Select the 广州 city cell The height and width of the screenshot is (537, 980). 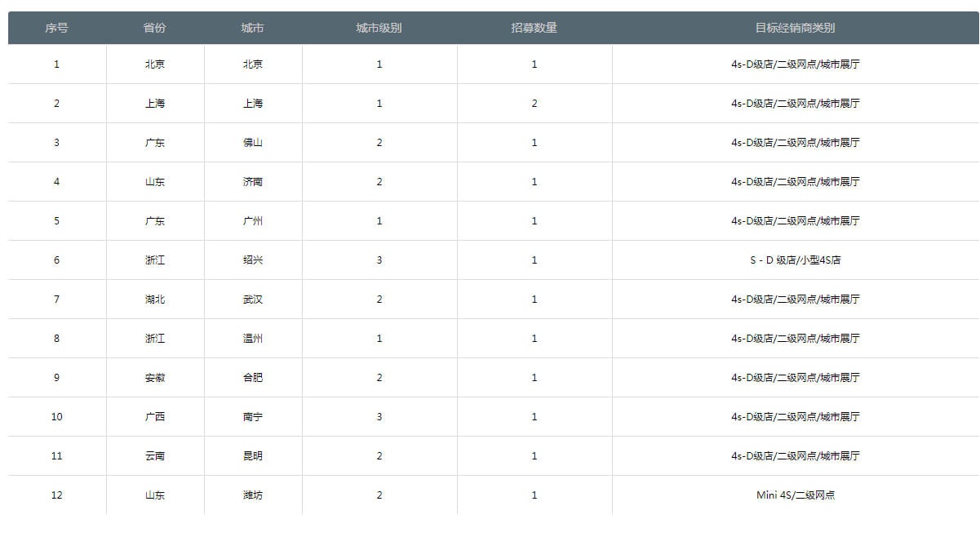(252, 221)
